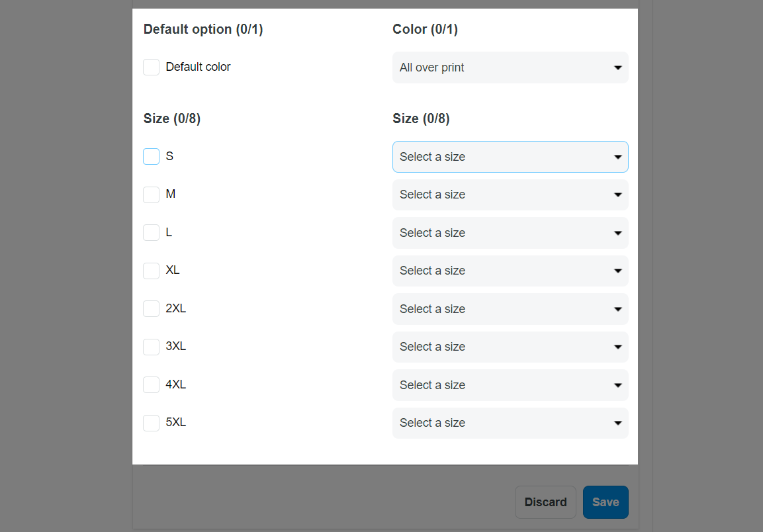The height and width of the screenshot is (532, 763).
Task: Check the S size checkbox
Action: pos(152,157)
